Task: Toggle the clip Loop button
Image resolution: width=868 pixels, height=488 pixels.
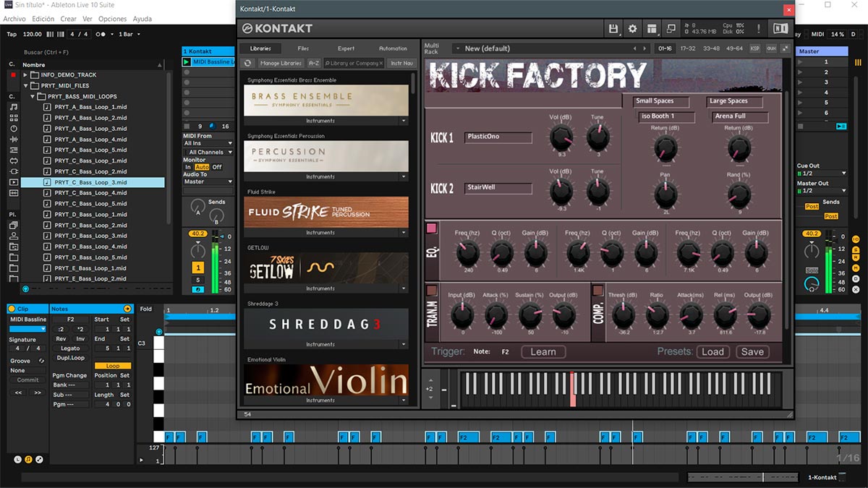Action: click(x=113, y=366)
